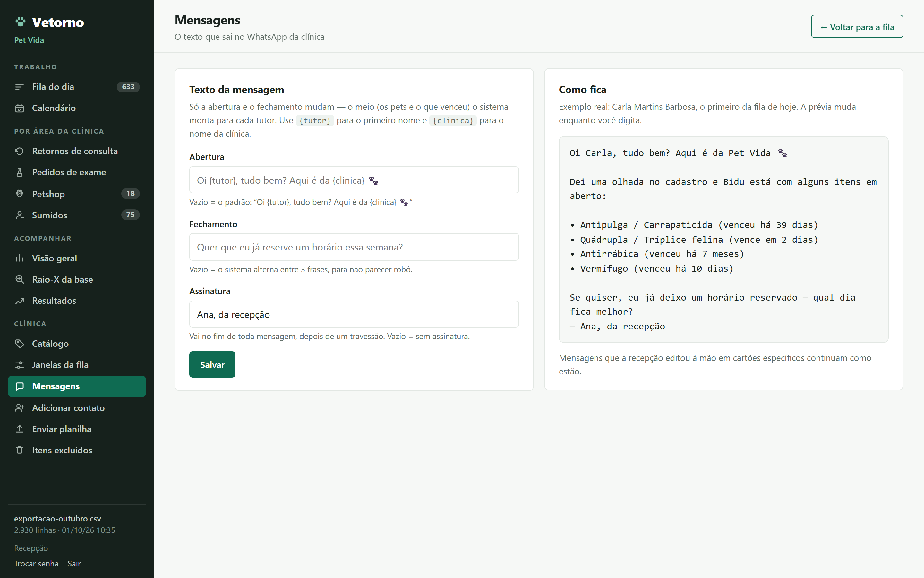Click the {clinica} placeholder code tag
Viewport: 924px width, 578px height.
[x=453, y=121]
